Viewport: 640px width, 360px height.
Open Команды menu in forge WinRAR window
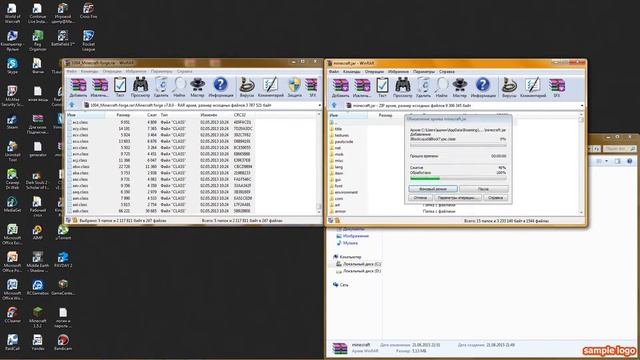[x=89, y=71]
